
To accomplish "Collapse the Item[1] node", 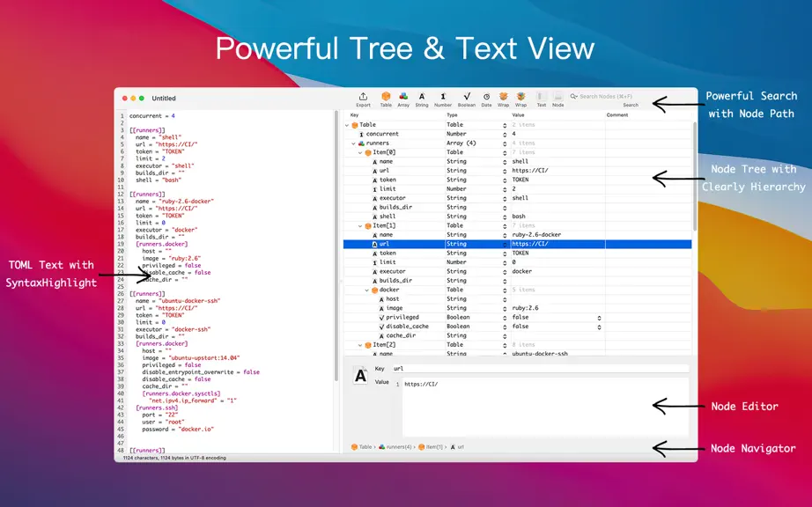I will point(360,226).
